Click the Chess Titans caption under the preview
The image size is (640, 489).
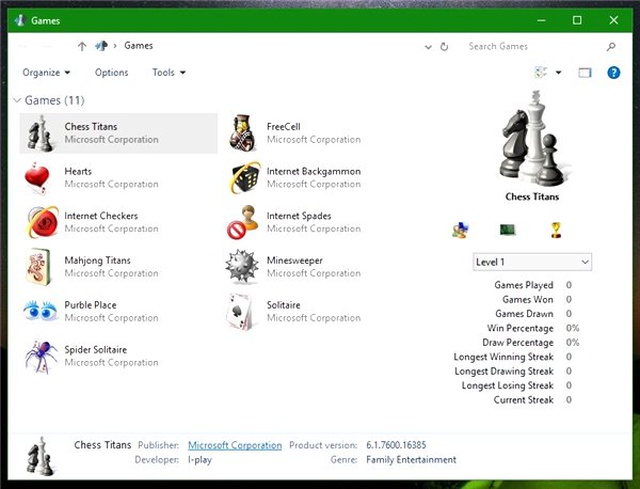coord(532,197)
